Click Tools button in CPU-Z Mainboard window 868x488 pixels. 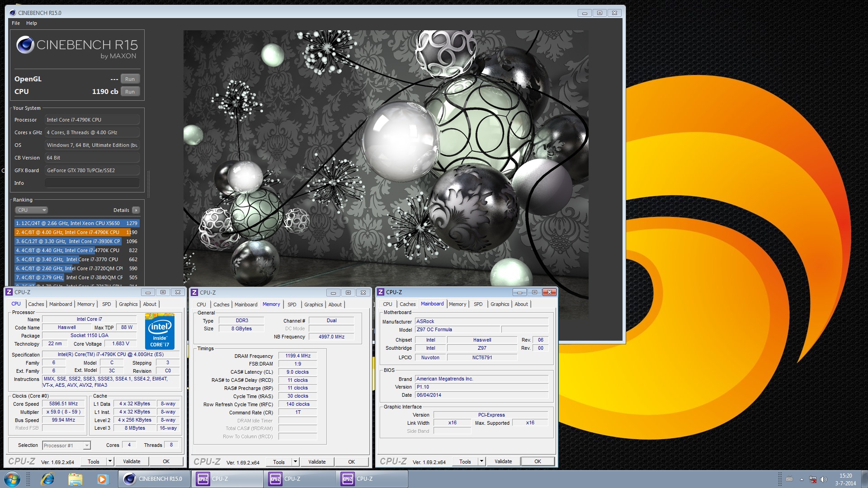[465, 461]
